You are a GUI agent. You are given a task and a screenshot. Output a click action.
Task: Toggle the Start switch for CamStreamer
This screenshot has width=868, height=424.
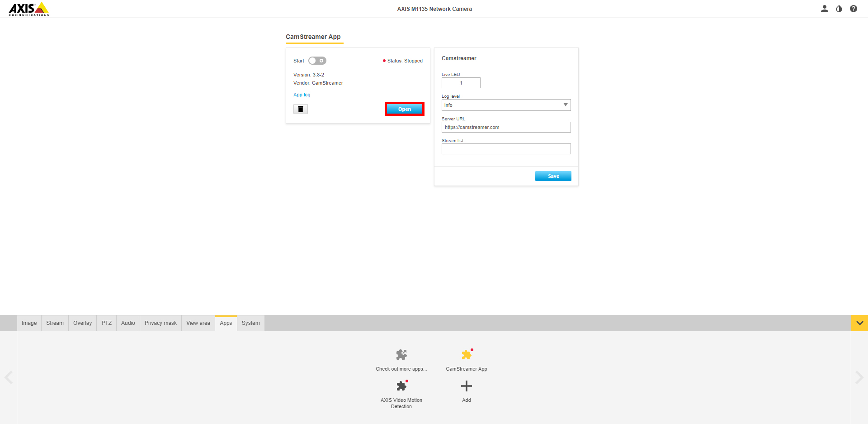317,61
